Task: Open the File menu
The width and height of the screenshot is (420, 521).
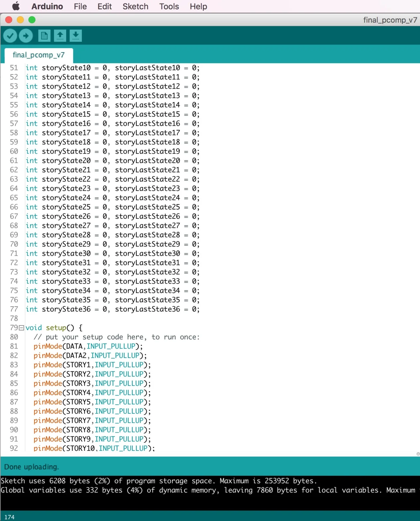Action: click(80, 6)
